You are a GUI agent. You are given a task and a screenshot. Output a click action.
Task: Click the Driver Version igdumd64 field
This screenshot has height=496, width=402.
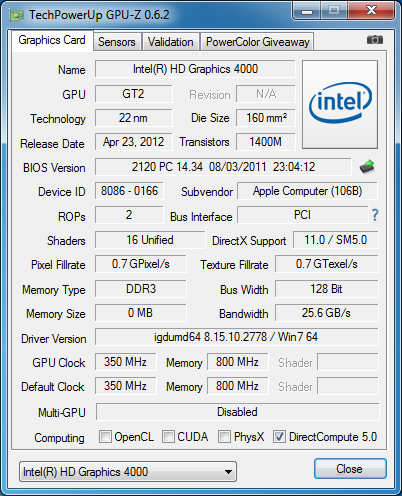(237, 337)
